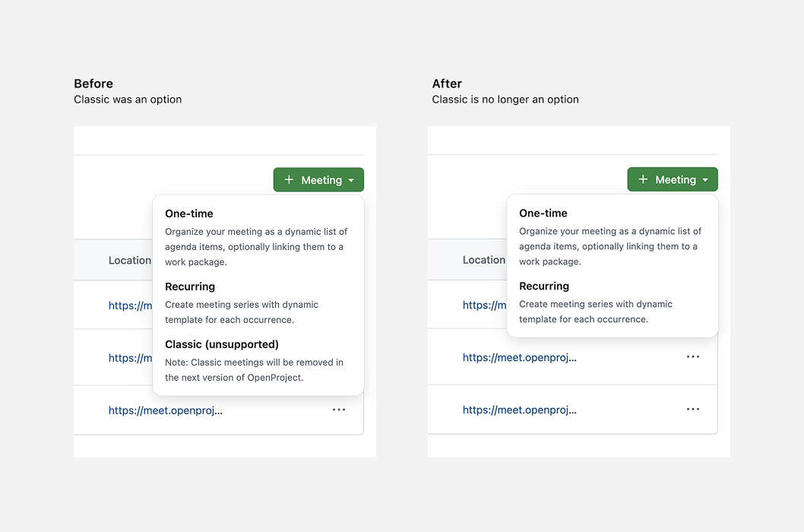Click the ellipsis on After's last meeting row
The height and width of the screenshot is (532, 804).
[692, 409]
